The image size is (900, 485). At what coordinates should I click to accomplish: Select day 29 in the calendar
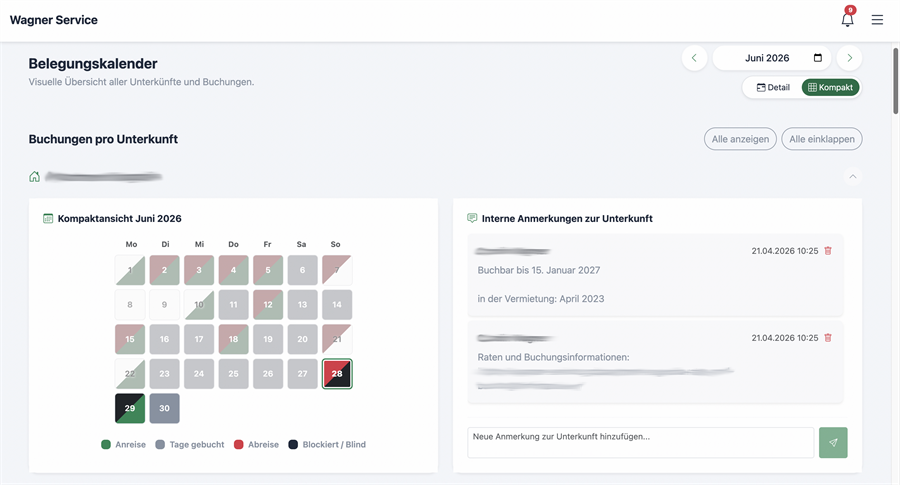130,408
